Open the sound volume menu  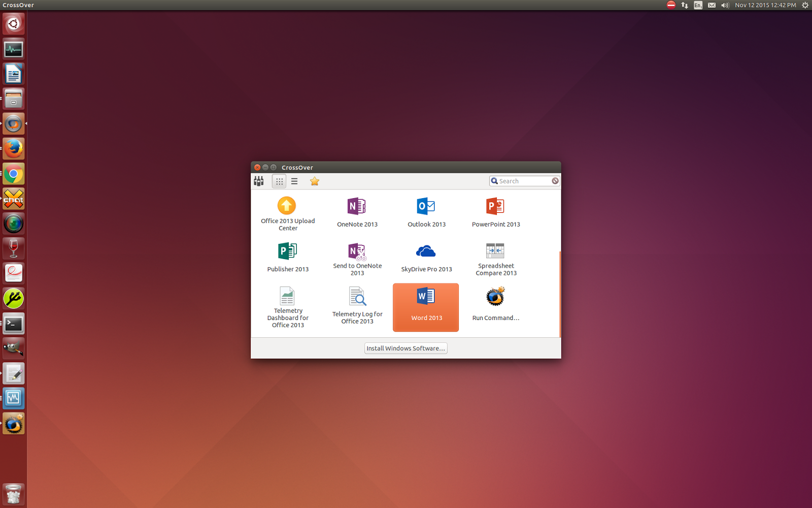(x=725, y=5)
